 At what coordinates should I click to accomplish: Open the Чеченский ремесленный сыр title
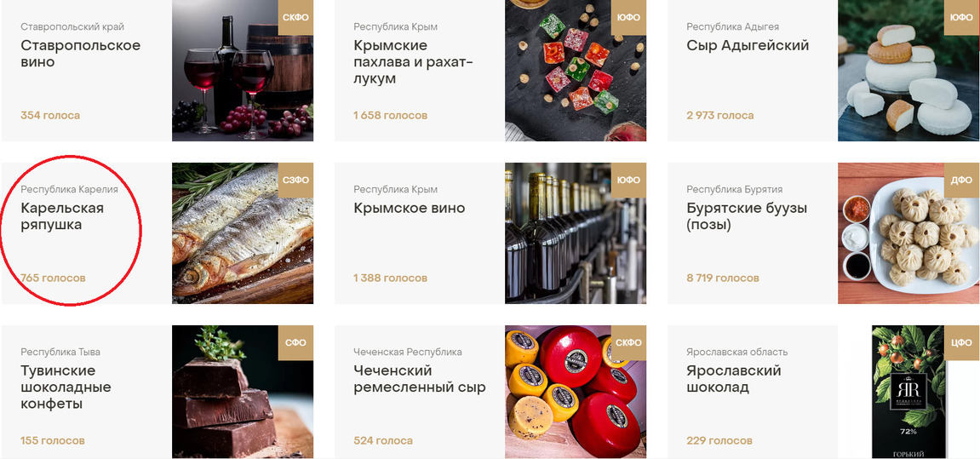click(420, 379)
